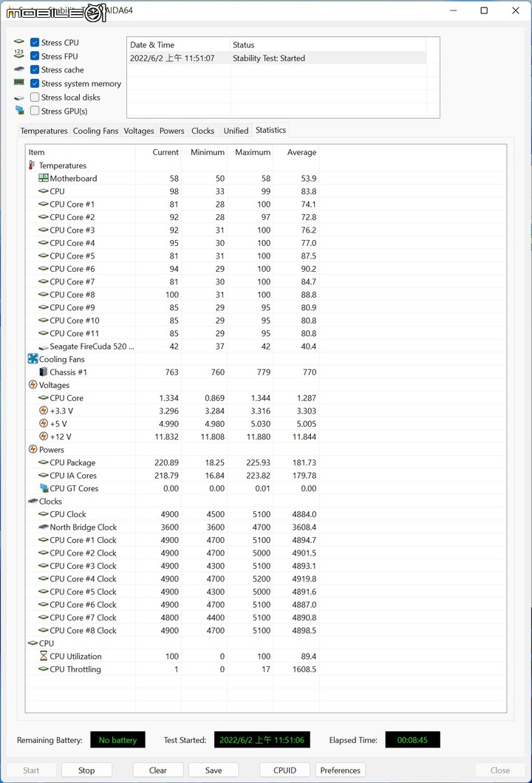This screenshot has width=532, height=783.
Task: Click the Chassis #1 fan icon
Action: (44, 372)
